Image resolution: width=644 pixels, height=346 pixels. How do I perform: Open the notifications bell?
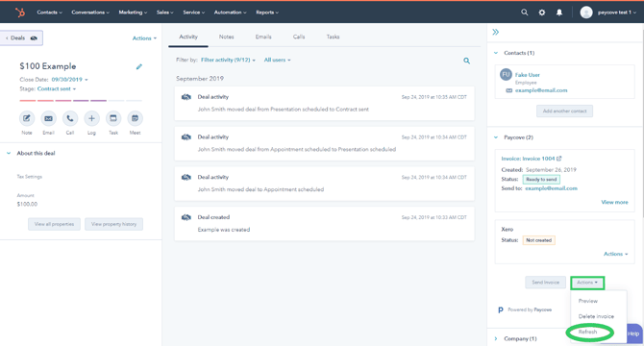coord(559,12)
